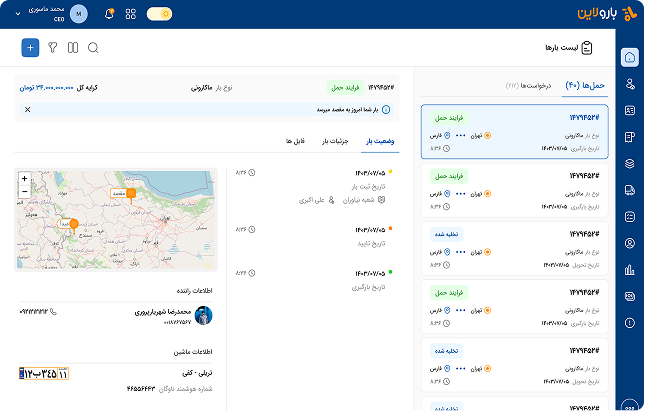Select the جزئیات بار tab
645x411 pixels.
coord(335,141)
